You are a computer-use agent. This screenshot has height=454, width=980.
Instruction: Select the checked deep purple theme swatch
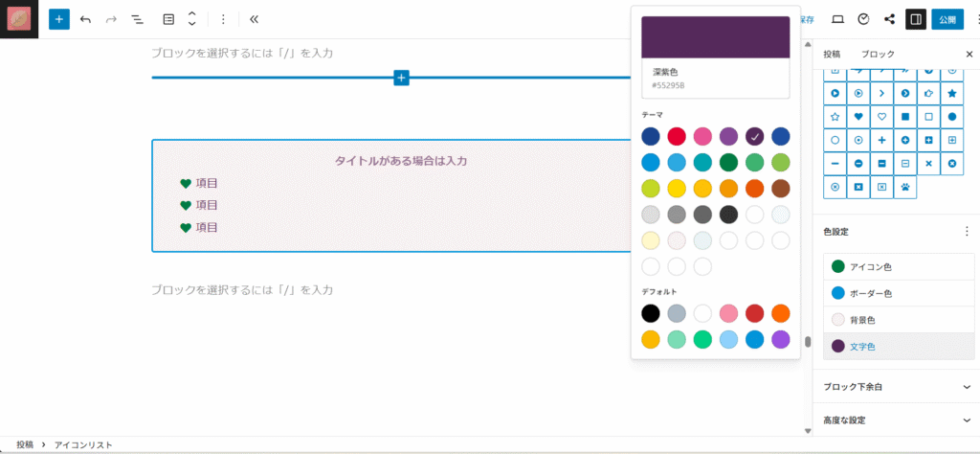754,136
